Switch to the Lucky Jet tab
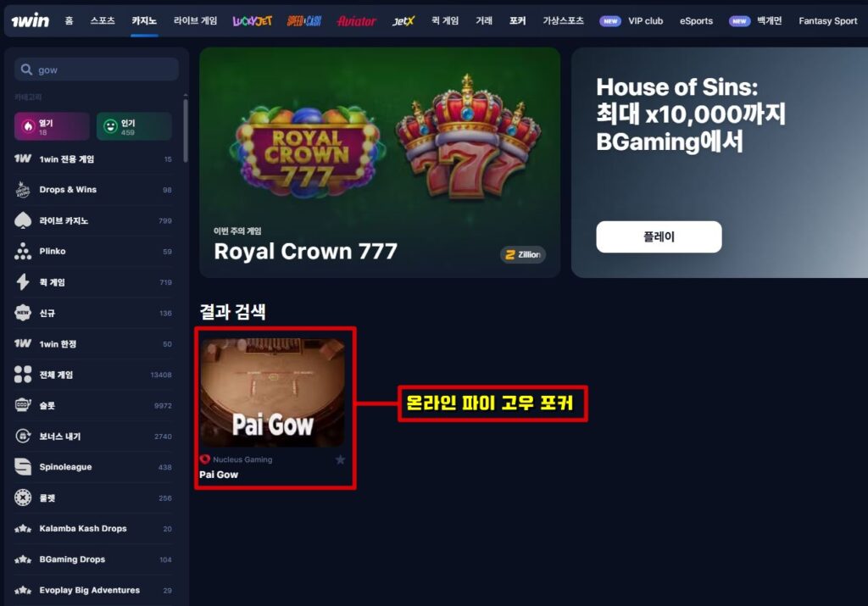 tap(253, 21)
